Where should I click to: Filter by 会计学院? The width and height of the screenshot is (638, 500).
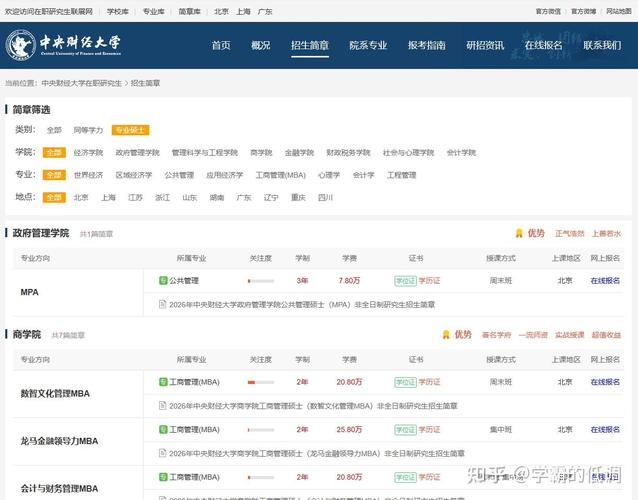pos(461,153)
